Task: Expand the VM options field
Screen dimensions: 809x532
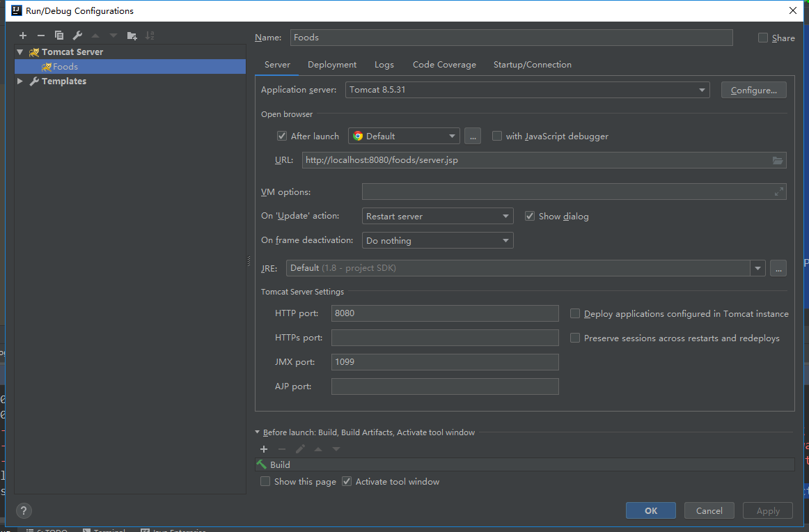Action: pos(779,191)
